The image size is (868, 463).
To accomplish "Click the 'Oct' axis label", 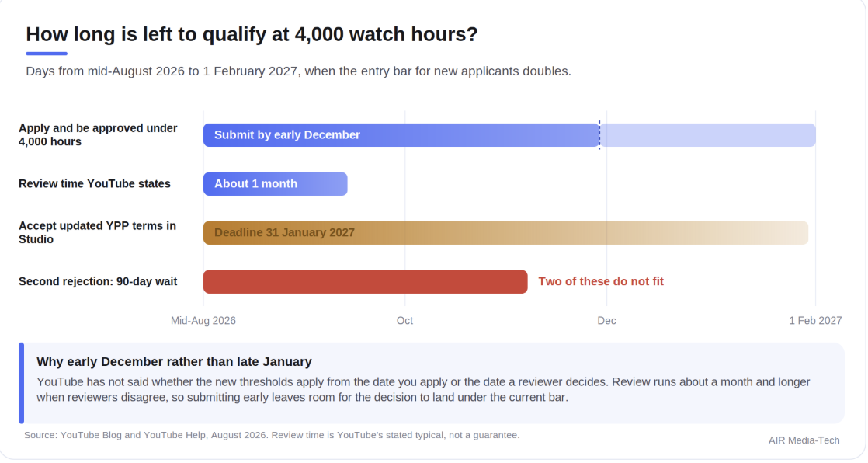I will point(404,321).
